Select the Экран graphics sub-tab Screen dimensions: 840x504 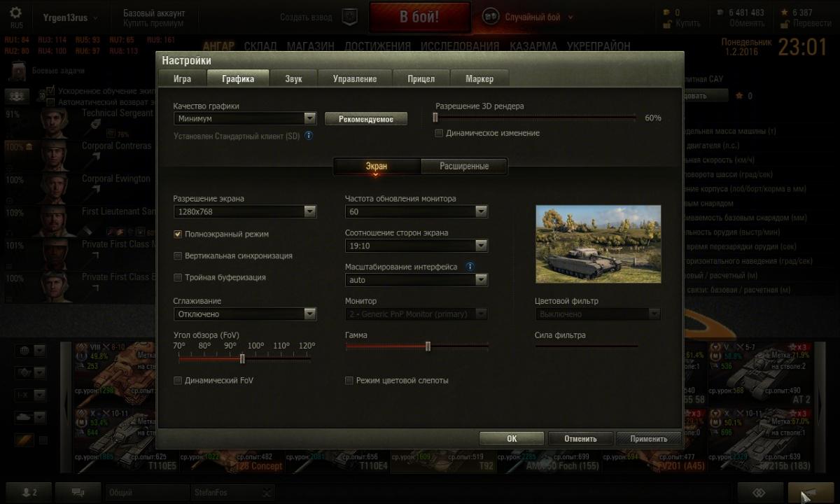377,167
